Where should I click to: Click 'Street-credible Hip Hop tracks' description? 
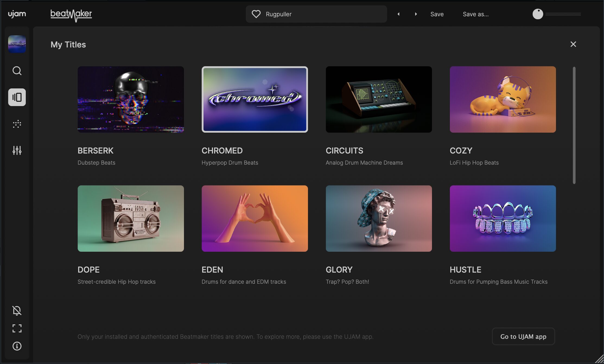116,282
